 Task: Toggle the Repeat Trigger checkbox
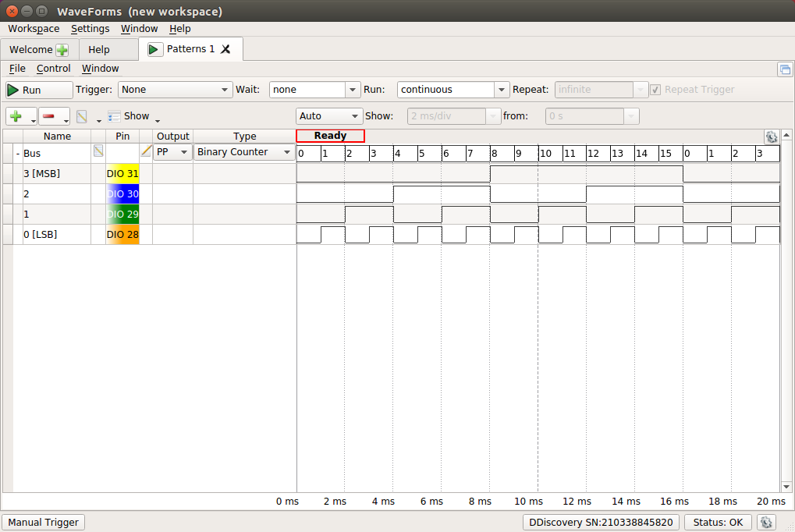click(x=655, y=90)
